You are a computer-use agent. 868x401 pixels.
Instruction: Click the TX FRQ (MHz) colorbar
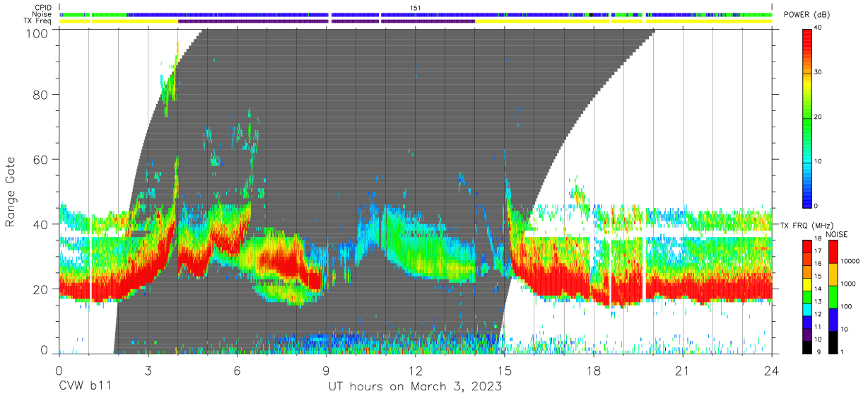(808, 296)
